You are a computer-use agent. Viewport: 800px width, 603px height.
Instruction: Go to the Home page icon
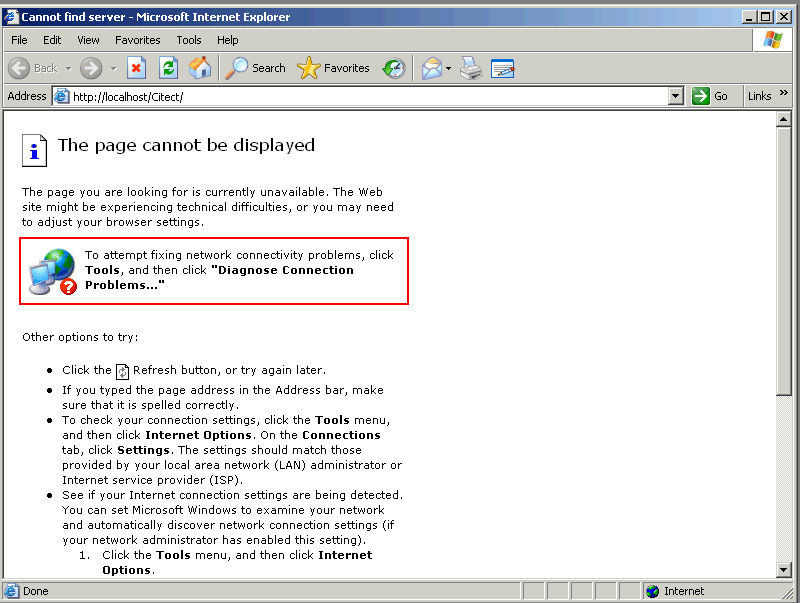click(x=199, y=68)
